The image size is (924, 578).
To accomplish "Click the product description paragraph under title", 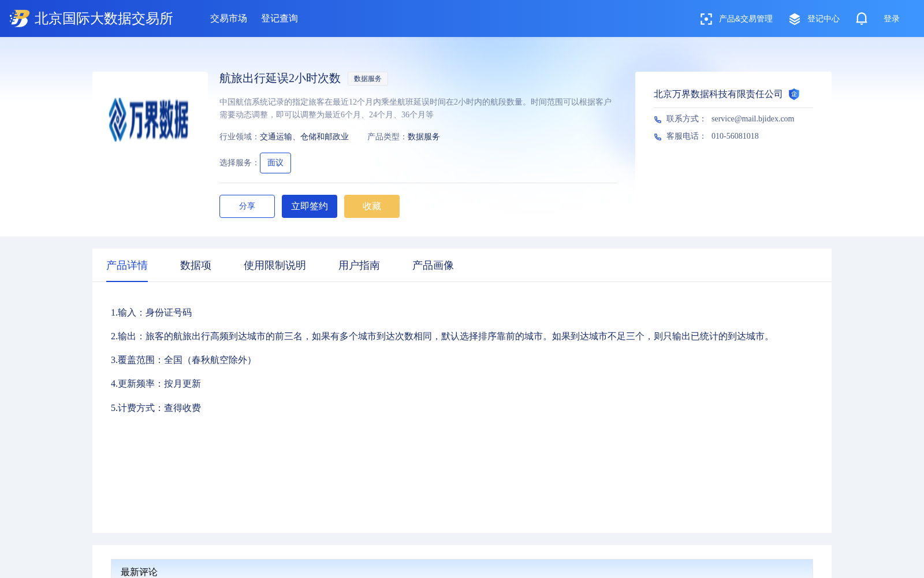I will (416, 108).
